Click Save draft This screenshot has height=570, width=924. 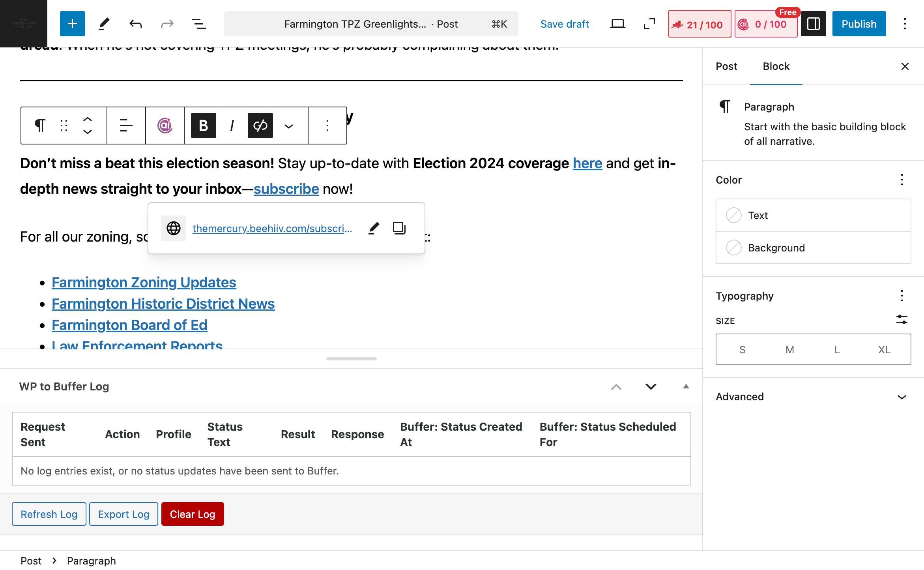tap(565, 24)
